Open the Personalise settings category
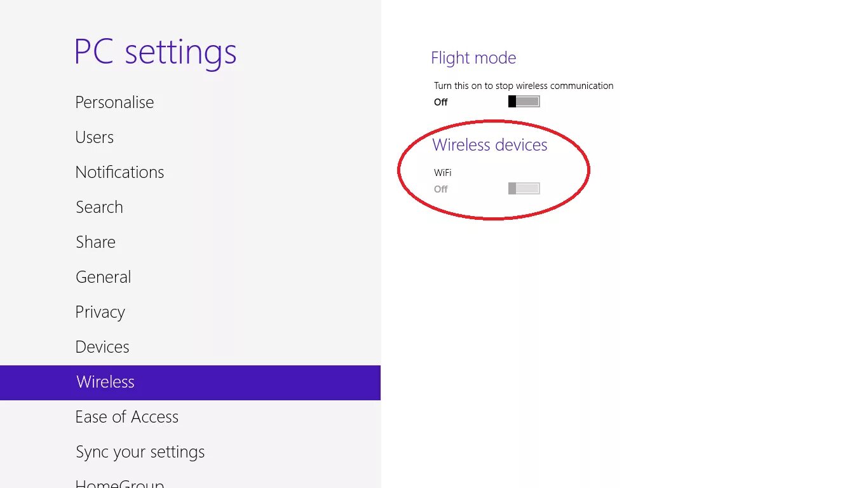 [114, 102]
